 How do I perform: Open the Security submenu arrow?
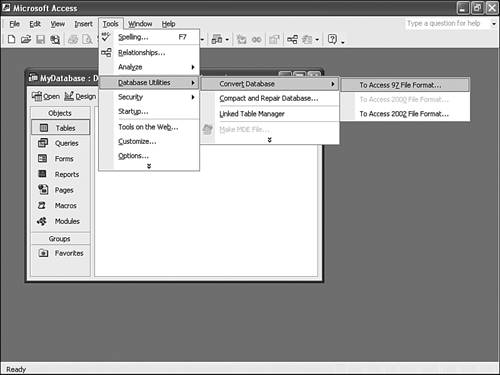click(193, 97)
